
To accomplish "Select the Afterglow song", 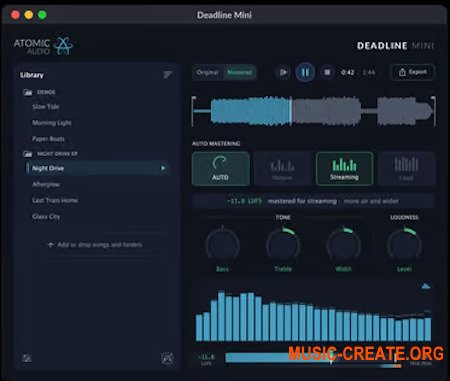I will coord(46,184).
